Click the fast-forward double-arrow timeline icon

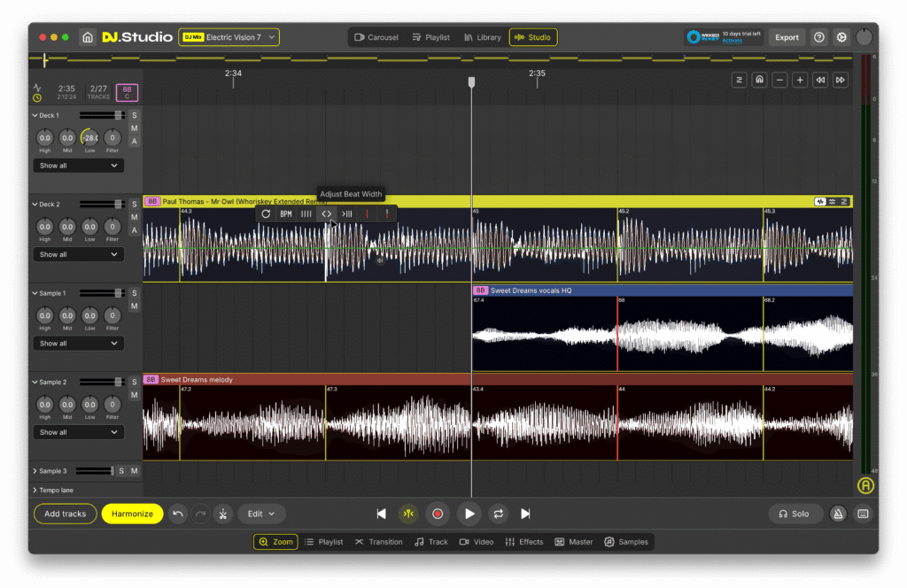tap(841, 80)
